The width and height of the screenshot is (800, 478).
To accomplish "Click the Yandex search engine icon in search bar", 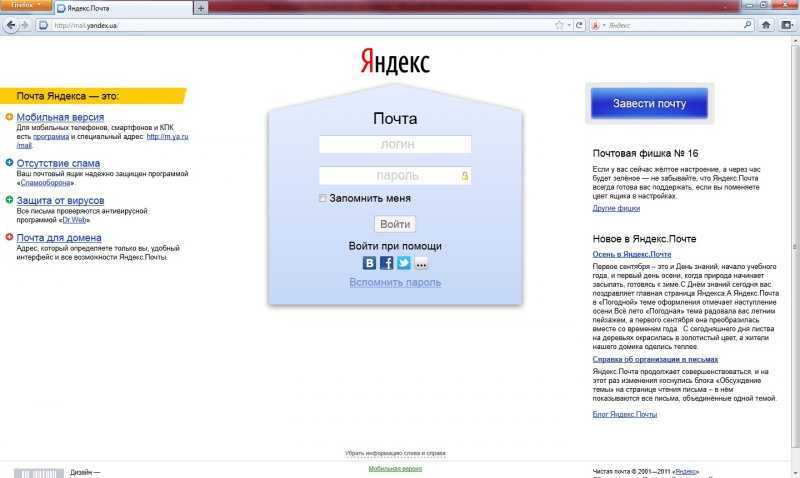I will (x=595, y=25).
